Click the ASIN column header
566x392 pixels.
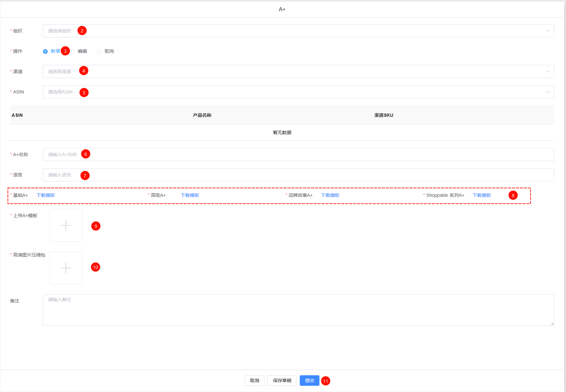(x=17, y=115)
